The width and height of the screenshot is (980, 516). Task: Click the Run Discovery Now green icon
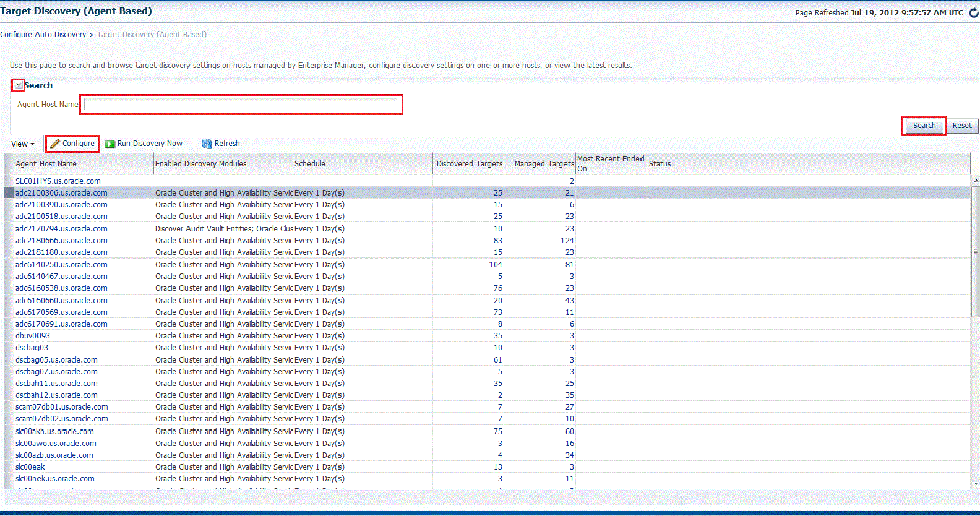110,144
